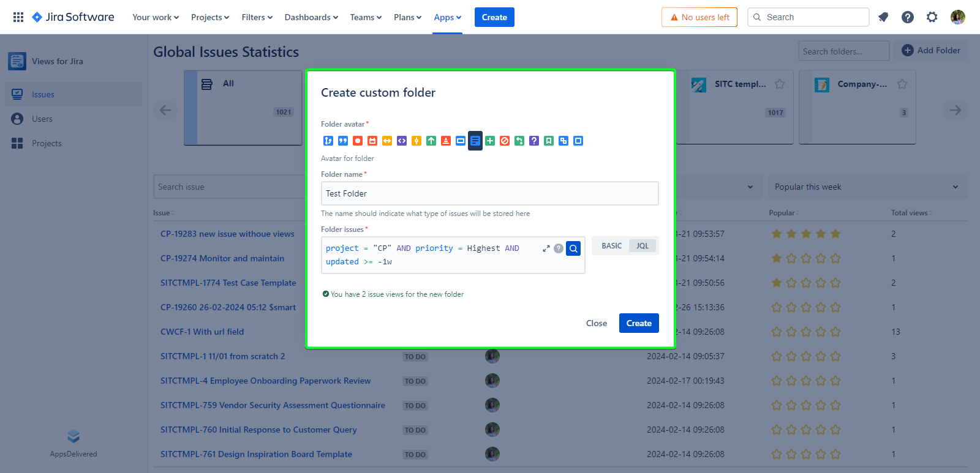This screenshot has height=473, width=980.
Task: Choose the blue quotation marks folder avatar
Action: pyautogui.click(x=343, y=141)
